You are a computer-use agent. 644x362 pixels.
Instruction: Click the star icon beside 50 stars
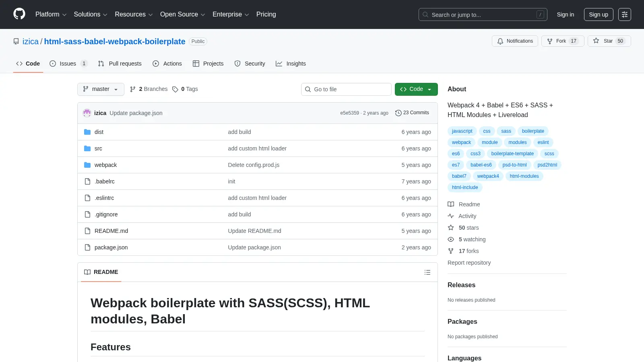(451, 228)
